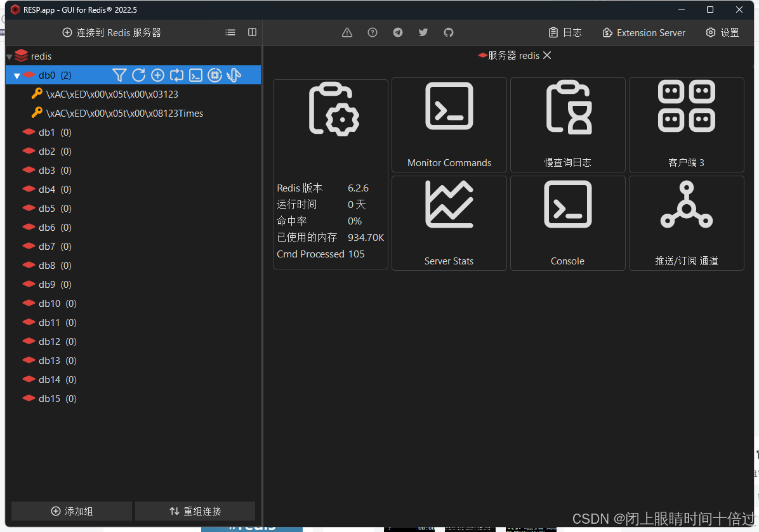Open console icon in db0 row
The width and height of the screenshot is (759, 532).
tap(196, 75)
